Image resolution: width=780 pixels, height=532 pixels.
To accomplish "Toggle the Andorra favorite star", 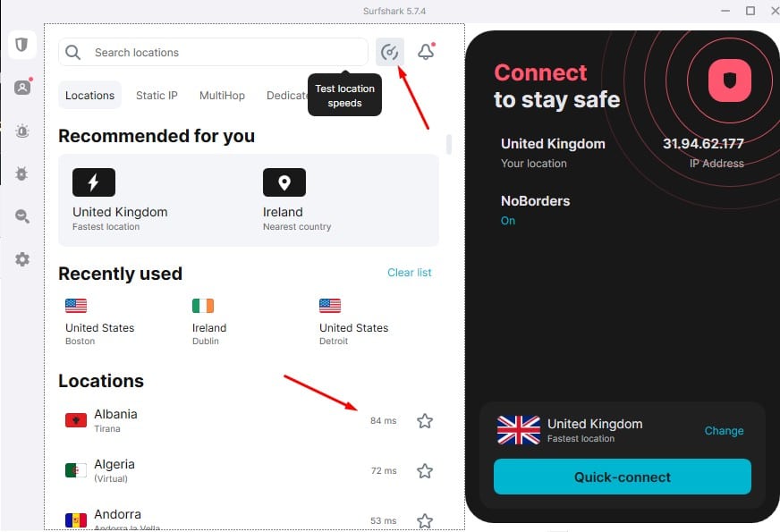I will tap(425, 521).
